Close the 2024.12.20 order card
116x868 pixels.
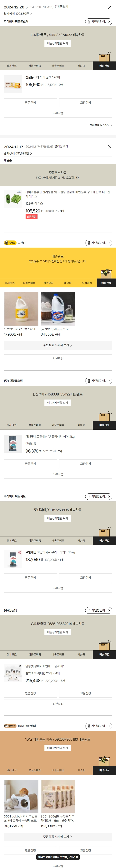coord(110,7)
